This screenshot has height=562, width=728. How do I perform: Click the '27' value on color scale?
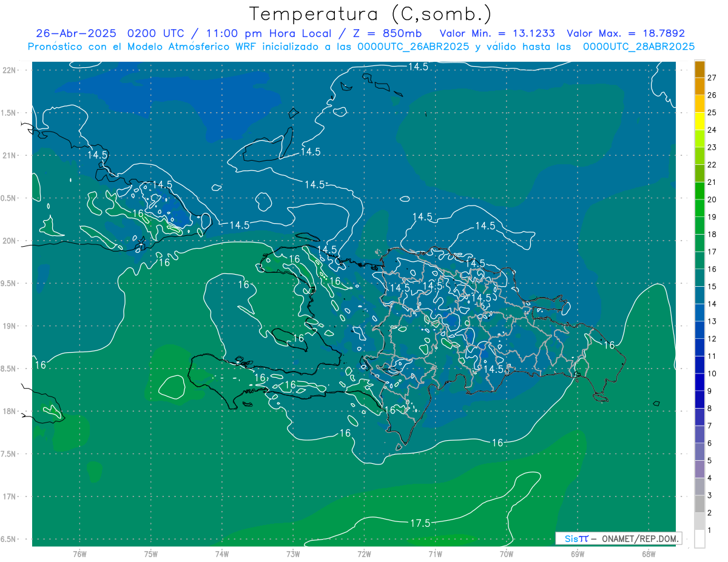pos(713,78)
